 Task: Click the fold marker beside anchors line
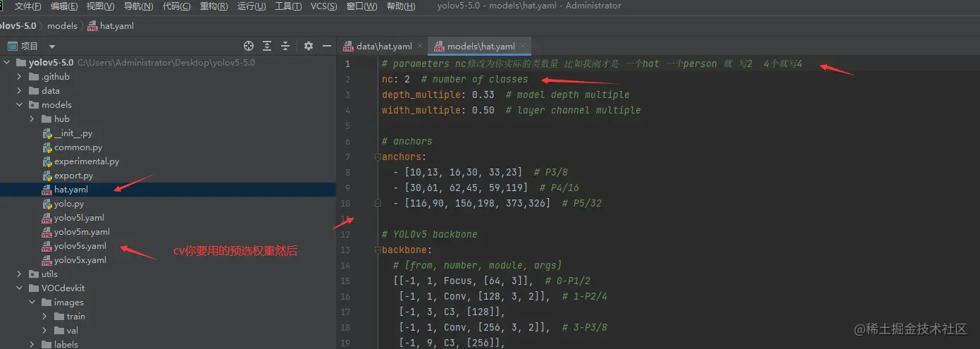tap(378, 157)
